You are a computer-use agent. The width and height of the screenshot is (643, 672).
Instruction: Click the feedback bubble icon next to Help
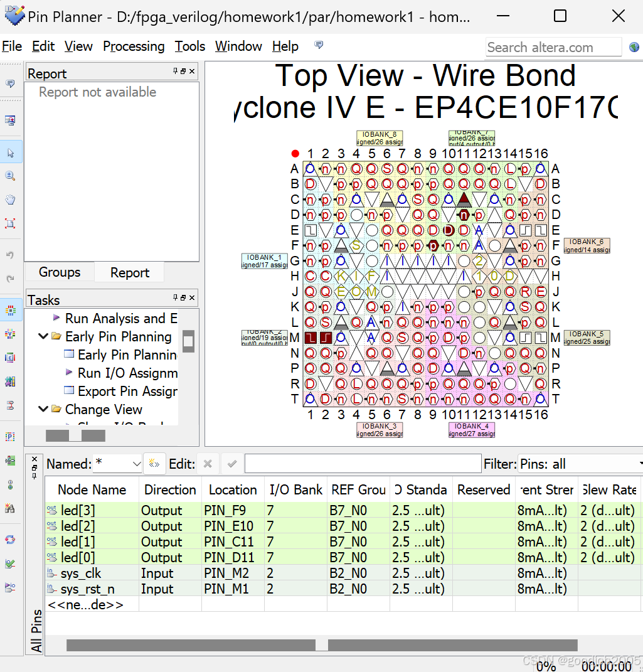coord(319,45)
